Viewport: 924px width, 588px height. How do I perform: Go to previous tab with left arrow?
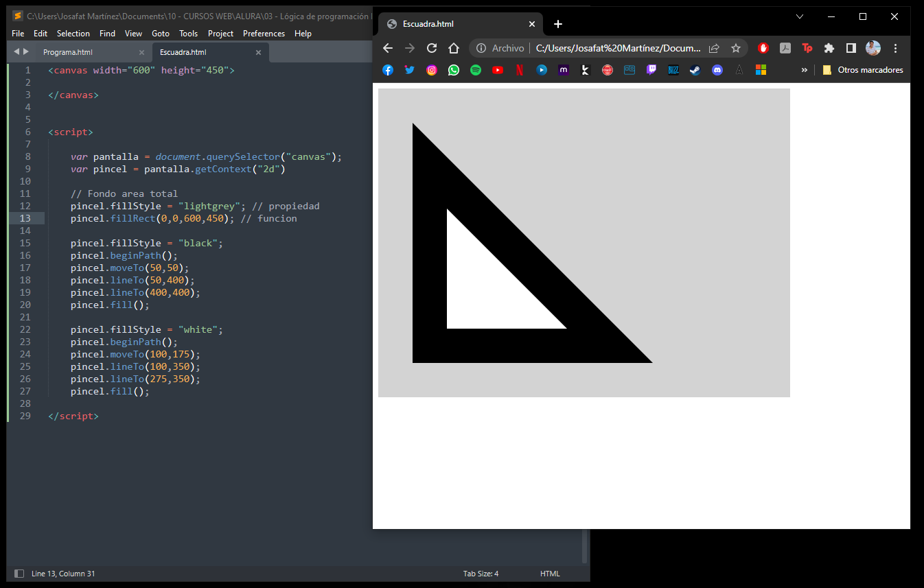pyautogui.click(x=16, y=51)
